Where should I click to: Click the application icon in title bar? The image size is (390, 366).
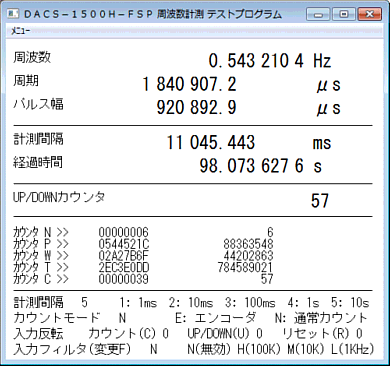click(x=13, y=14)
